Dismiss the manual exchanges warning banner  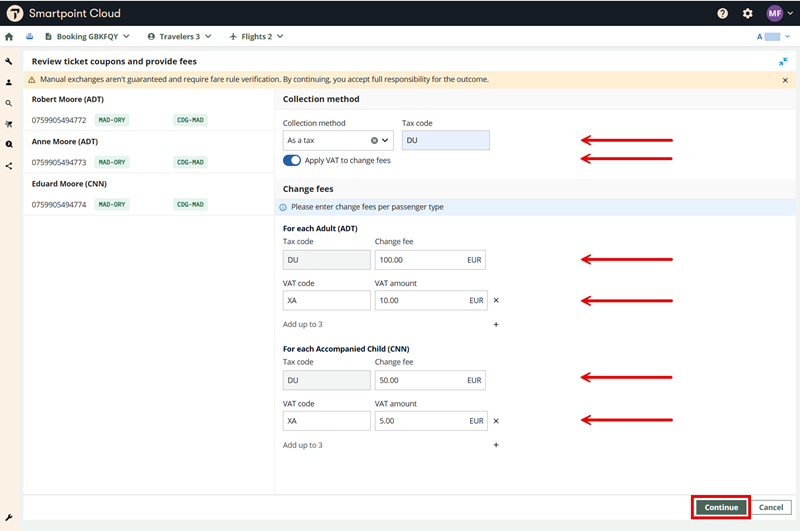(x=785, y=80)
